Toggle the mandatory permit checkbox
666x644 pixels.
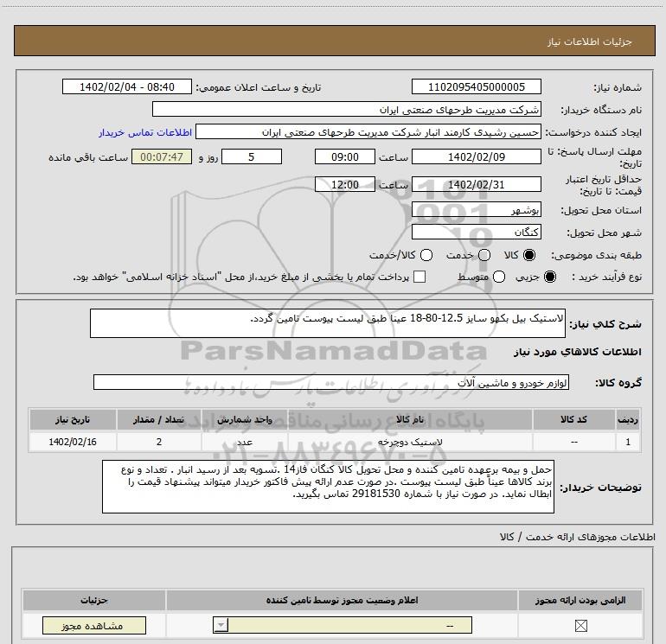580,625
